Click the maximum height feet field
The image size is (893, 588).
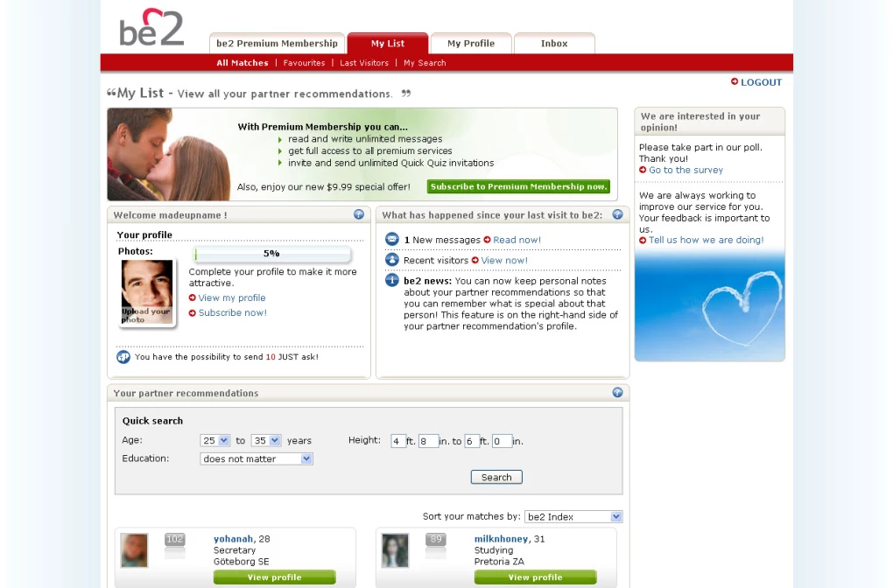(471, 441)
